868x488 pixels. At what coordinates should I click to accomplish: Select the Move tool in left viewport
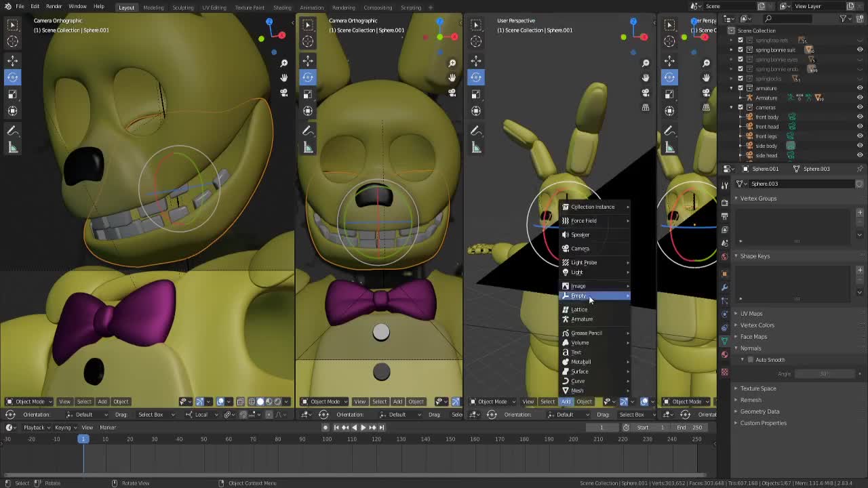click(x=12, y=61)
